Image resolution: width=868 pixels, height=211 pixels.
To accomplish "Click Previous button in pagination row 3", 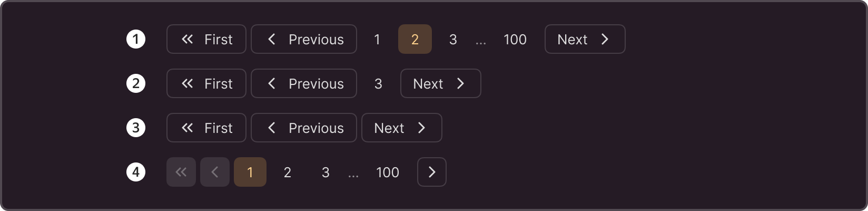I will point(304,128).
